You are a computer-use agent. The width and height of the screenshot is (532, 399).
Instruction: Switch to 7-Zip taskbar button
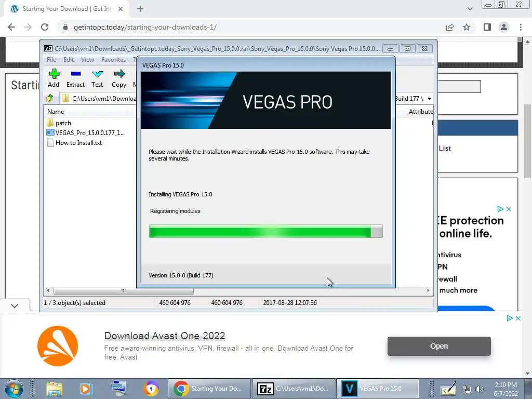click(x=294, y=389)
